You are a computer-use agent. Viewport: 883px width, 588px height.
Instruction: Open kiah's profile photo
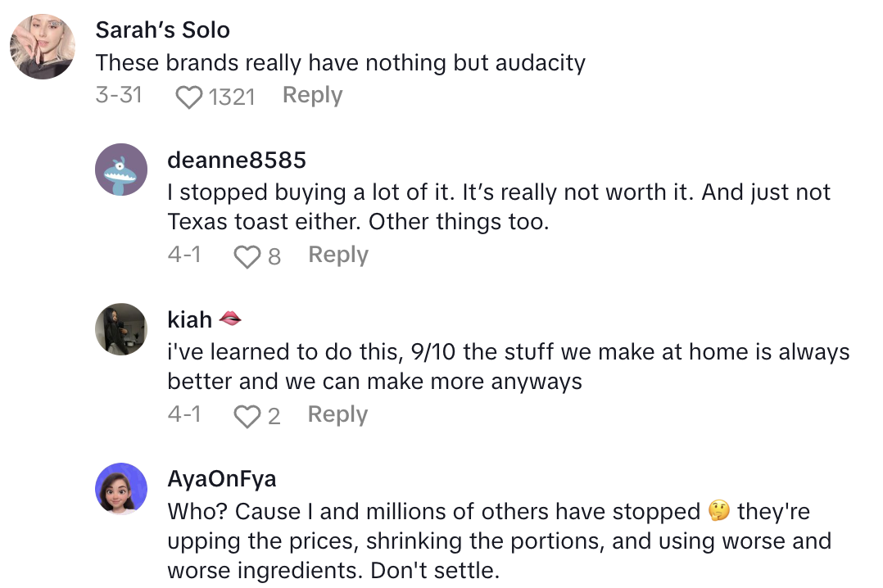click(x=121, y=329)
